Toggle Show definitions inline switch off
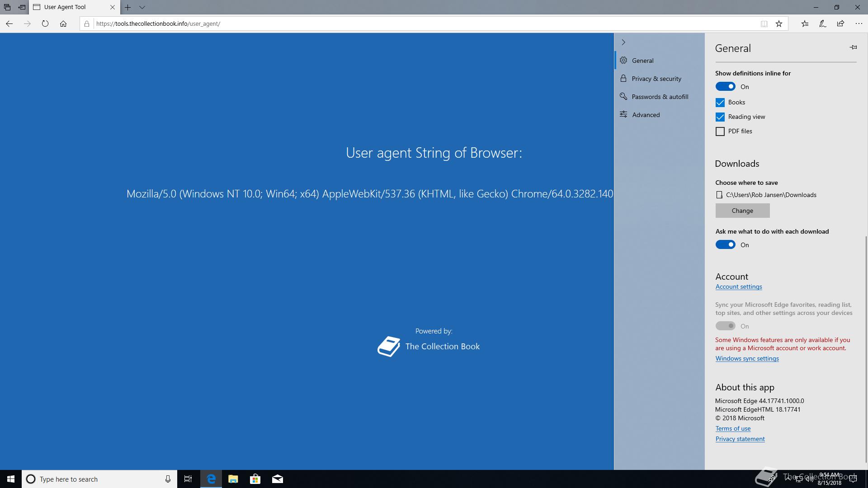The image size is (868, 488). 725,87
